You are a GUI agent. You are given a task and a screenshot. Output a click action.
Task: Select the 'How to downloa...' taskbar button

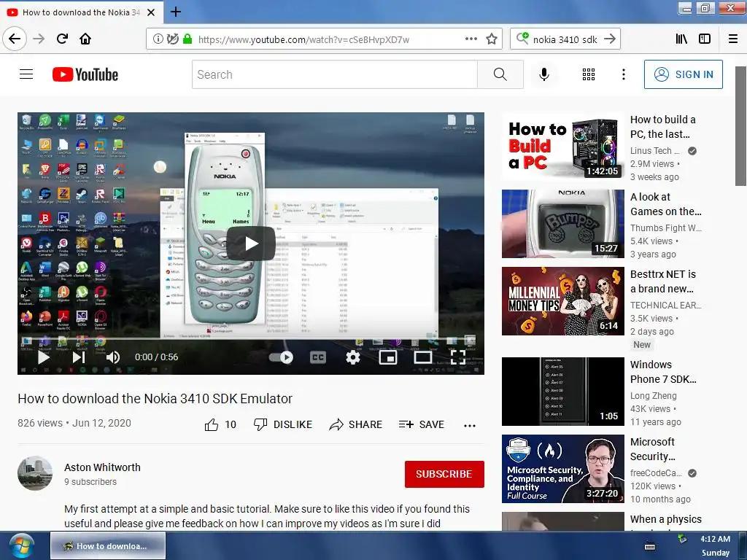tap(108, 545)
